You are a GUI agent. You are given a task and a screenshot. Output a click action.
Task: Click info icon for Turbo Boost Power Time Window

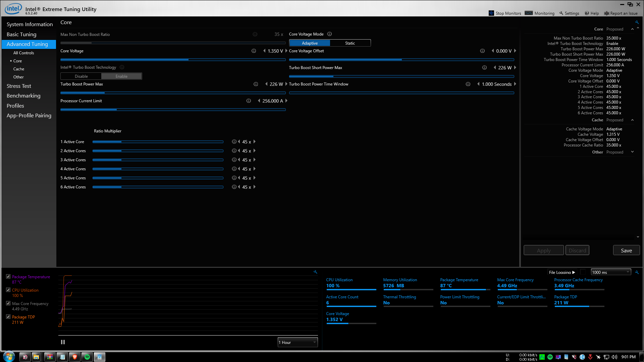(x=468, y=84)
